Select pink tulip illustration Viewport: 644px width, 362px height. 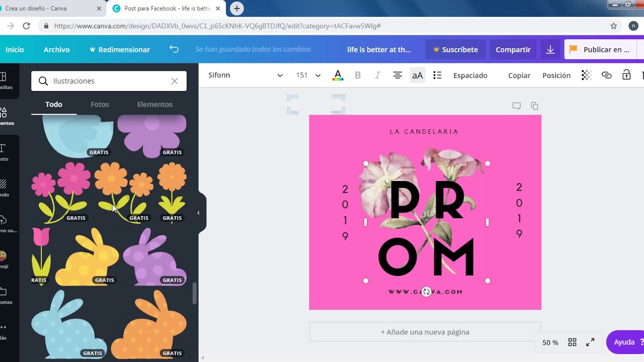[x=40, y=256]
